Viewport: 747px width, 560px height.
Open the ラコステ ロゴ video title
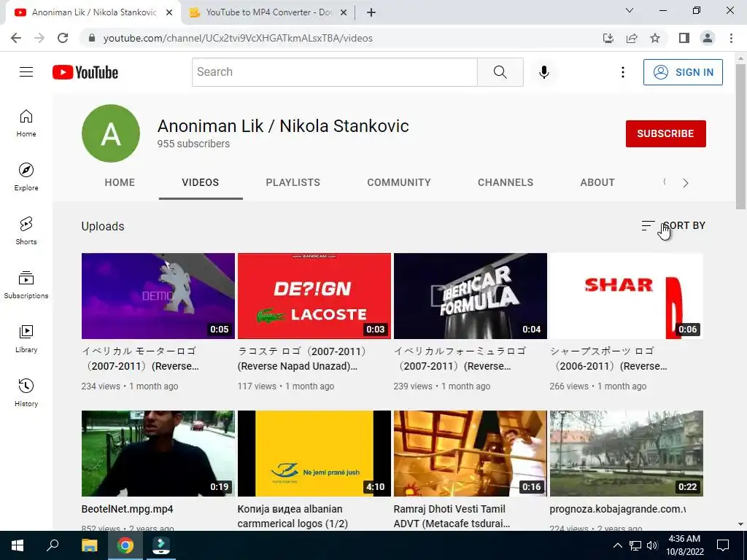[x=302, y=359]
